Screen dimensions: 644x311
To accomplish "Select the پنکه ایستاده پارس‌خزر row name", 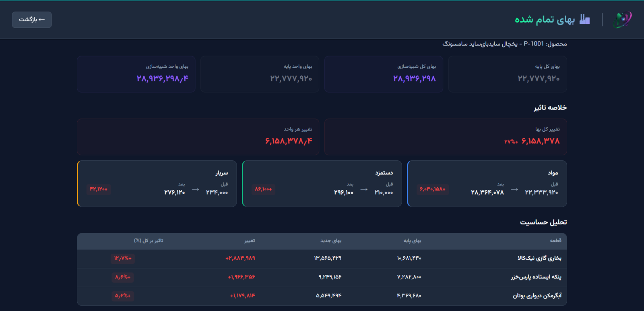I will (536, 277).
